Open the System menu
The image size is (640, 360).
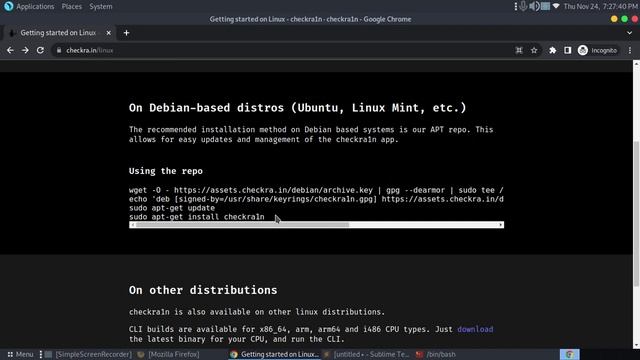pos(101,7)
